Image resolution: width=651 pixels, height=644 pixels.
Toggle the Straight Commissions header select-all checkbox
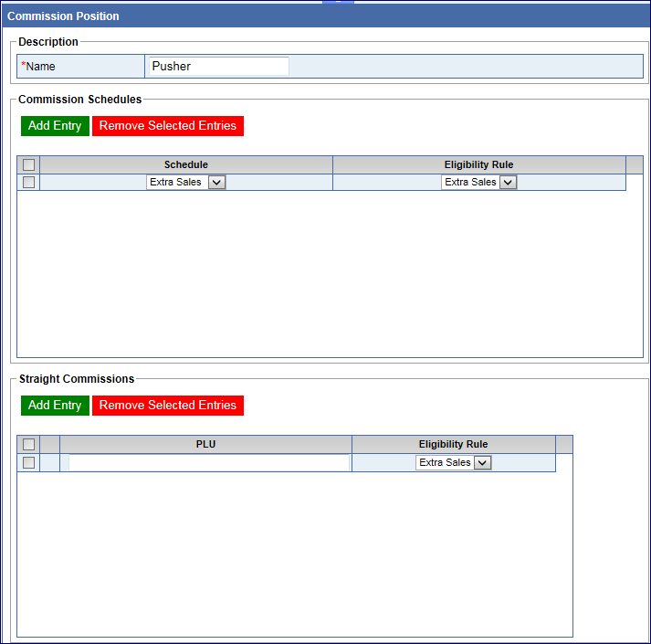[x=28, y=445]
